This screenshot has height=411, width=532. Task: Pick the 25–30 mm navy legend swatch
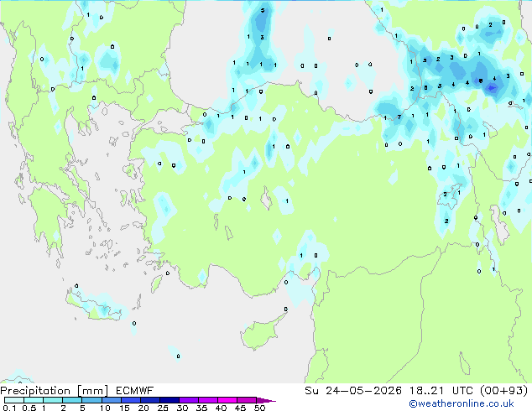(169, 400)
